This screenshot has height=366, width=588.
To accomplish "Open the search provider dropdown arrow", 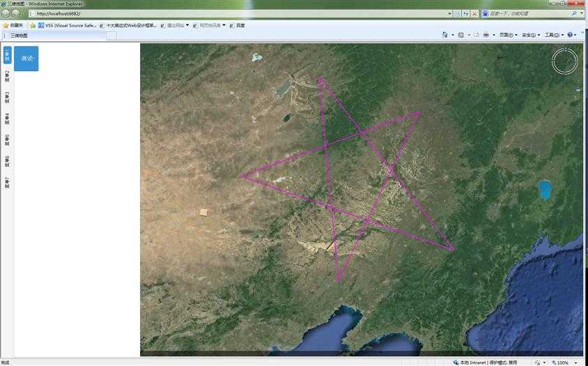I will pos(582,13).
